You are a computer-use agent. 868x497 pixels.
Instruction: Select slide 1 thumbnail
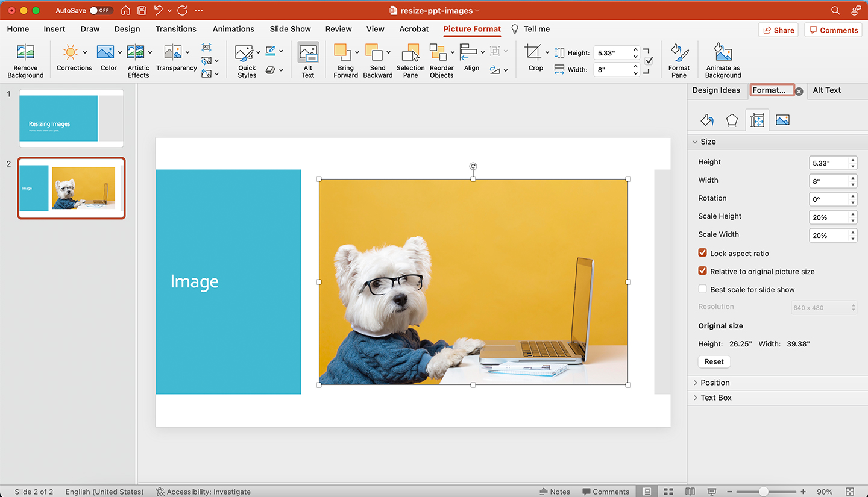[71, 117]
